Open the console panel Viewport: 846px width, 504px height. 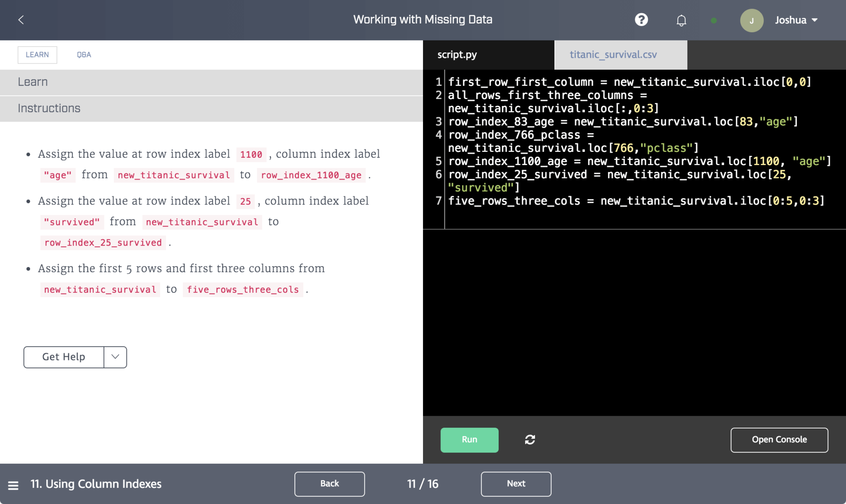click(x=779, y=440)
